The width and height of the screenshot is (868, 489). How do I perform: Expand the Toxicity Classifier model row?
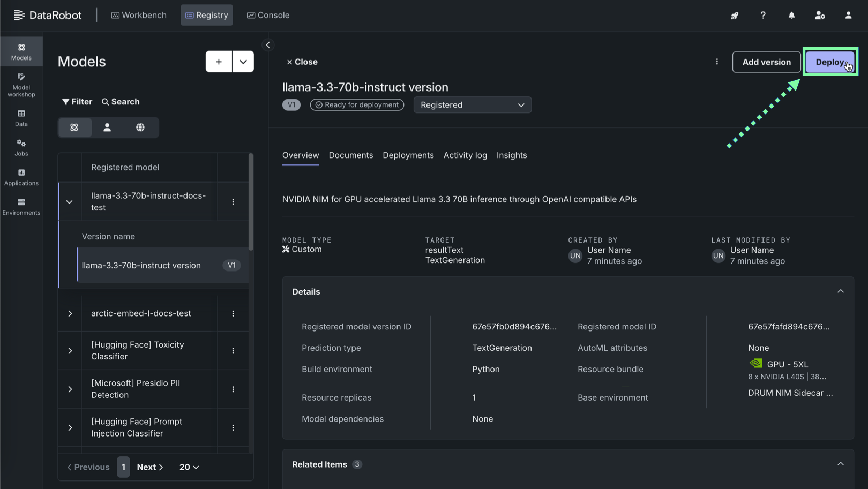(70, 351)
